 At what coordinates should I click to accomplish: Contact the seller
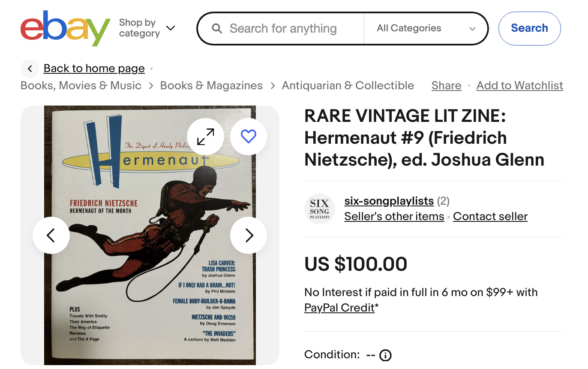[x=490, y=216]
